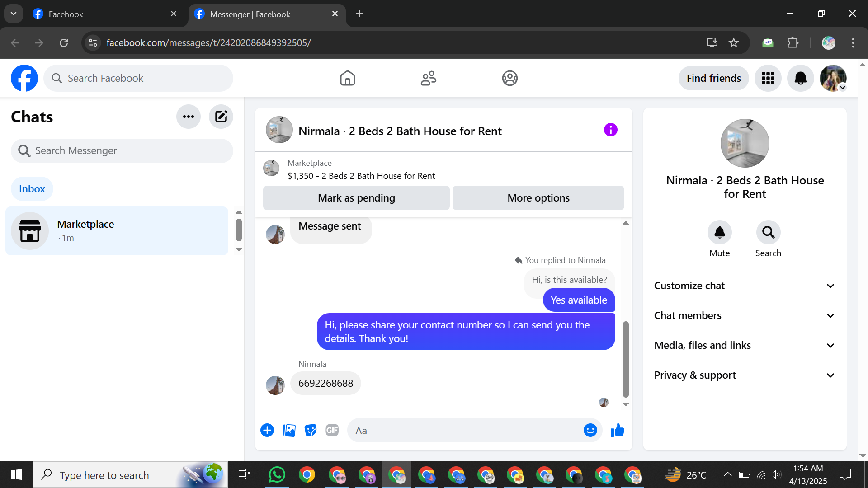This screenshot has width=868, height=488.
Task: Open the Nirmala conversation header title
Action: tap(400, 131)
